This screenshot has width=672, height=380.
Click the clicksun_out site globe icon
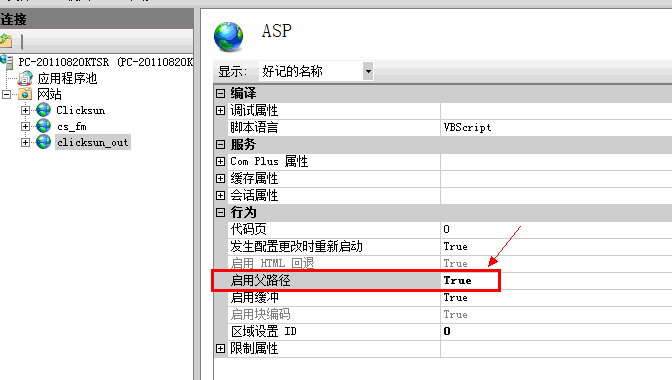43,142
